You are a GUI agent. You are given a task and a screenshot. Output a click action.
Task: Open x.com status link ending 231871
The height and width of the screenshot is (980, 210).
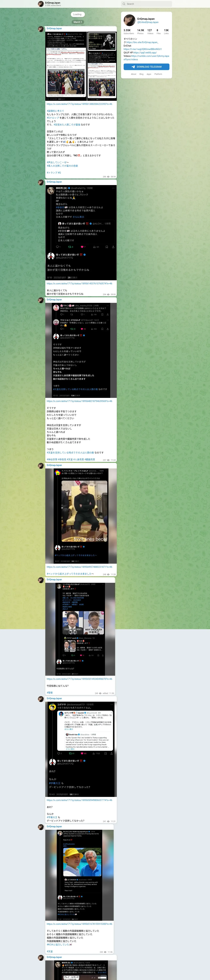click(79, 567)
